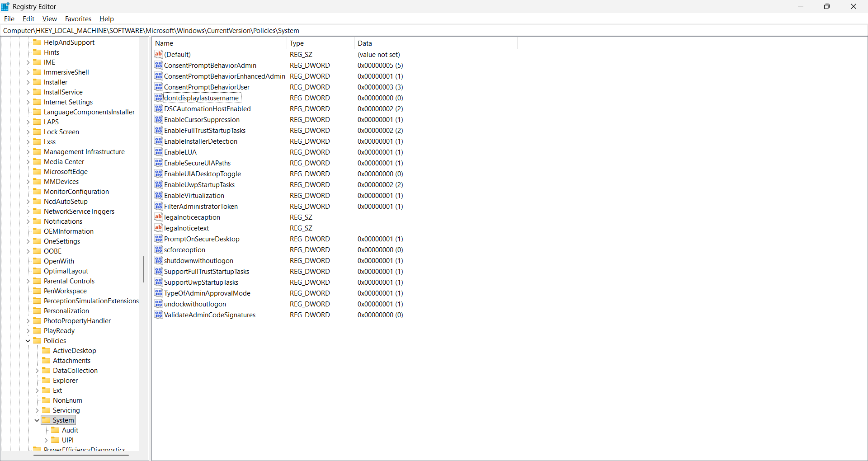Collapse the Policies key
This screenshot has height=461, width=868.
[28, 340]
